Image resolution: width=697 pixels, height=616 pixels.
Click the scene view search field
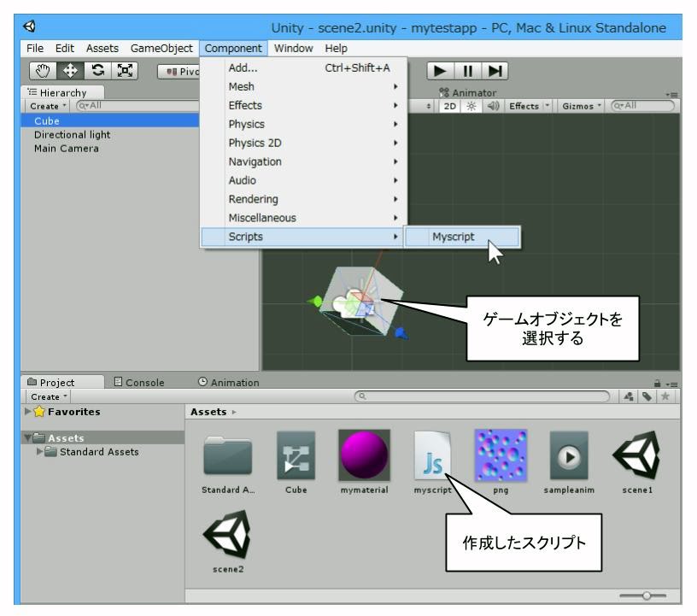coord(643,106)
